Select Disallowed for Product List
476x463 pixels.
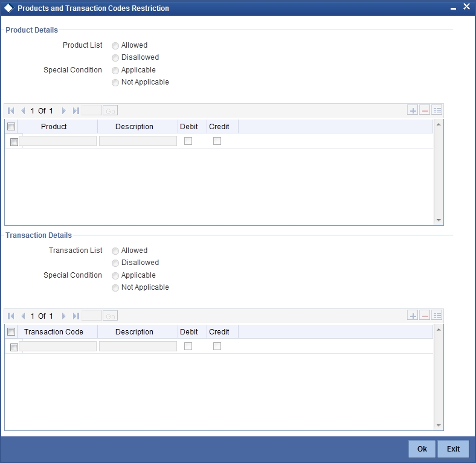pos(115,57)
